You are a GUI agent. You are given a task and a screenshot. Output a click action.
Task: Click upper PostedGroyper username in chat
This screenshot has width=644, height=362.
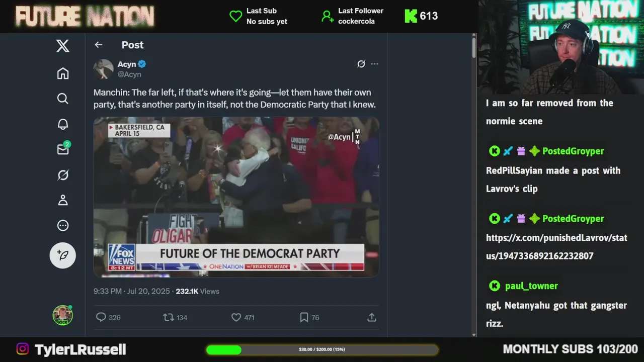point(573,151)
